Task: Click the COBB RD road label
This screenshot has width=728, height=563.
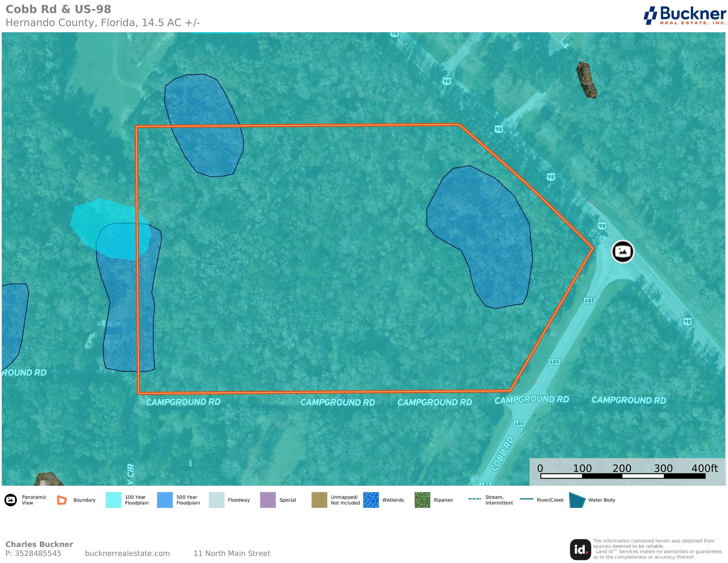Action: point(502,454)
